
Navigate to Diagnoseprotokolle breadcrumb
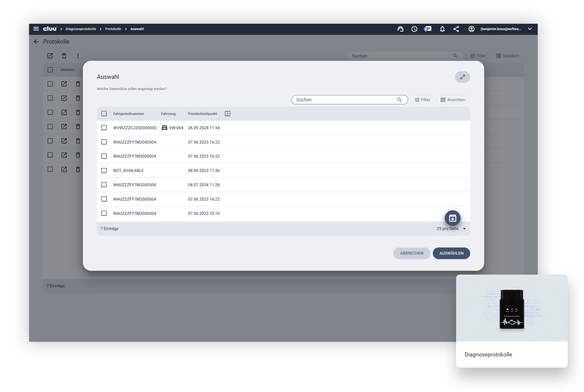pyautogui.click(x=81, y=29)
